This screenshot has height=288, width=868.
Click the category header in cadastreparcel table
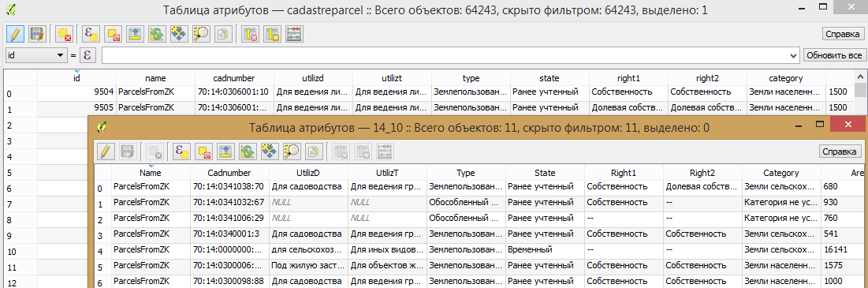[785, 78]
